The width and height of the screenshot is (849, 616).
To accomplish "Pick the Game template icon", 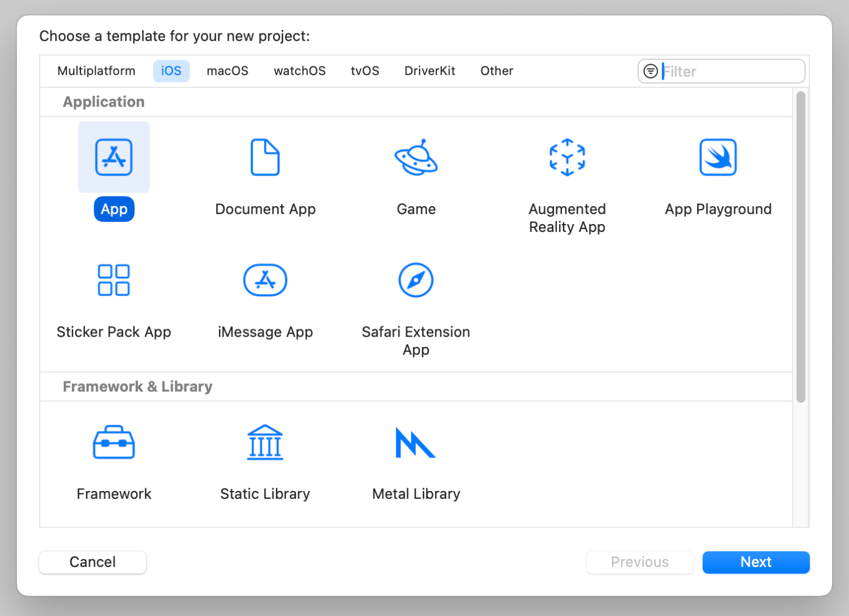I will tap(416, 157).
